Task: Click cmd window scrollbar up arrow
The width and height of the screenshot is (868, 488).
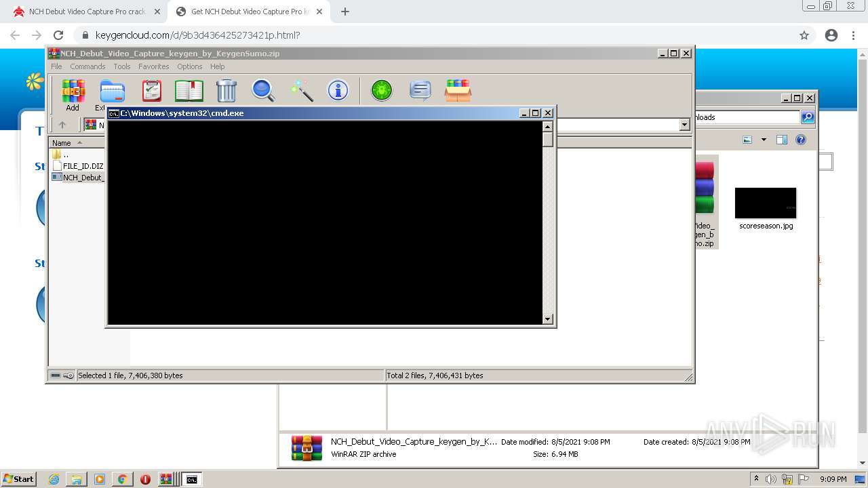Action: point(548,127)
